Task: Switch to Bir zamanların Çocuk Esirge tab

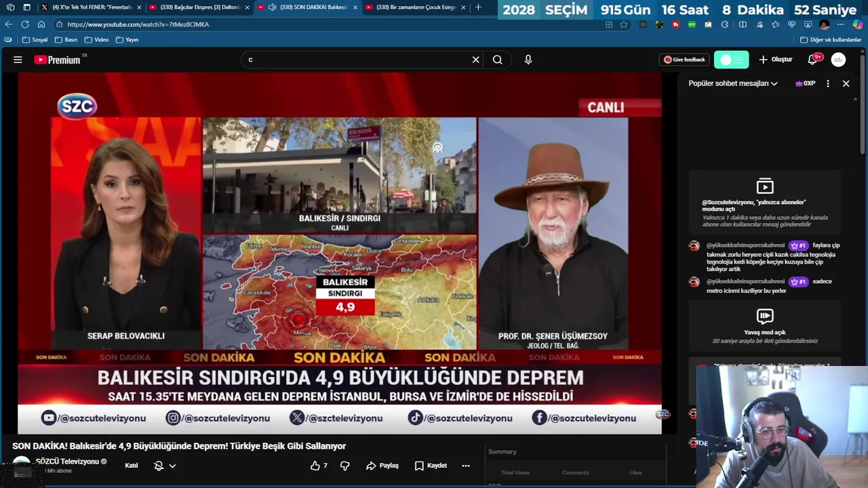Action: point(416,7)
